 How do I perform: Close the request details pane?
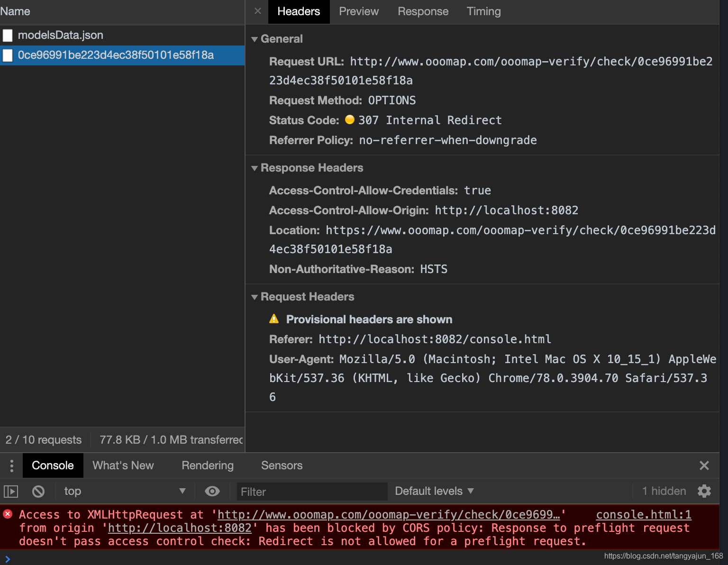[257, 11]
